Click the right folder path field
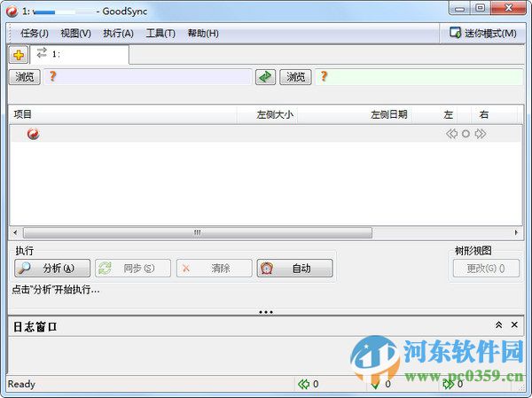Screen dimensions: 532x398 pyautogui.click(x=419, y=77)
